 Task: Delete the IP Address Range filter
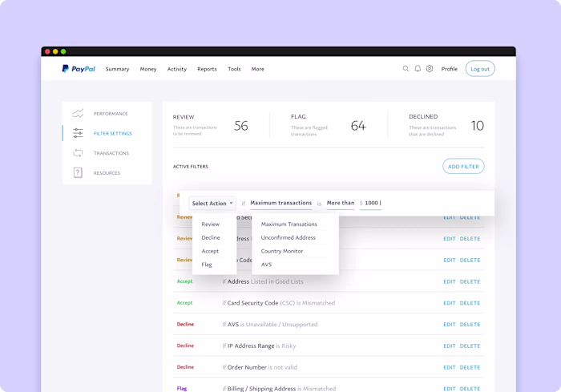pos(470,346)
